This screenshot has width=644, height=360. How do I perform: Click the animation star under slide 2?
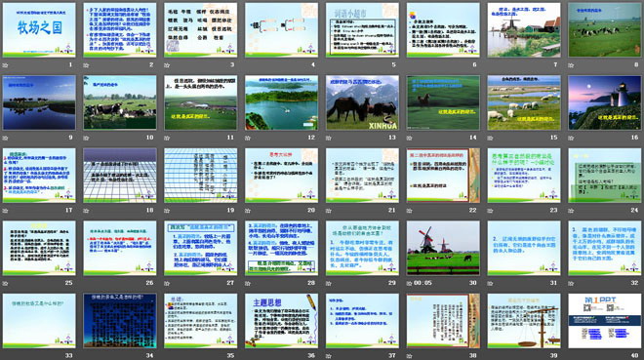(86, 65)
